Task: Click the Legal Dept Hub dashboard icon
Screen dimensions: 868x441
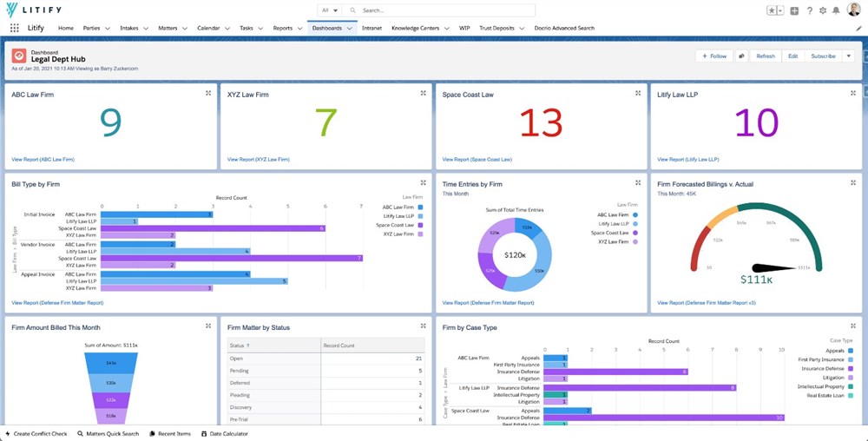Action: tap(19, 56)
